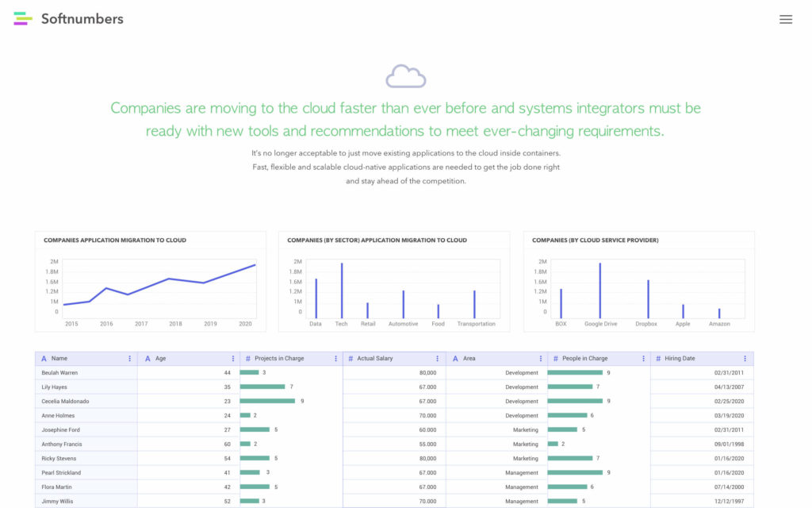The height and width of the screenshot is (508, 812).
Task: Click Cecelia Maldonado's Projects in Charge bar
Action: 268,402
